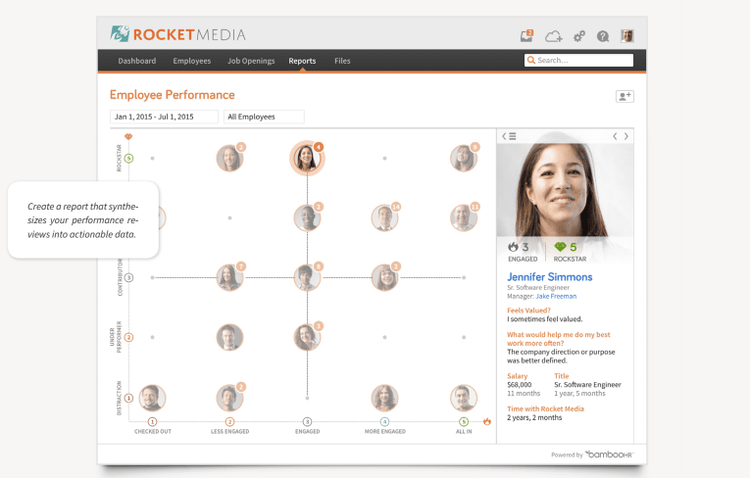The height and width of the screenshot is (478, 750).
Task: Open settings via the gears icon
Action: click(579, 36)
